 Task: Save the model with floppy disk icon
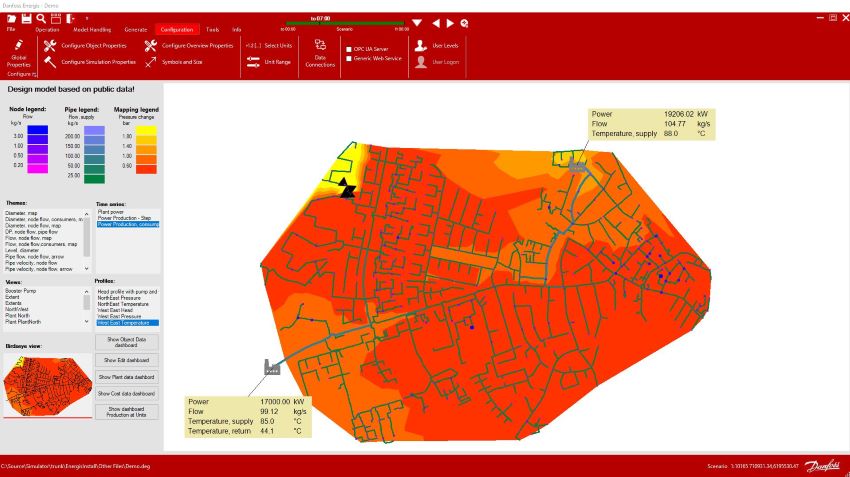tap(26, 18)
